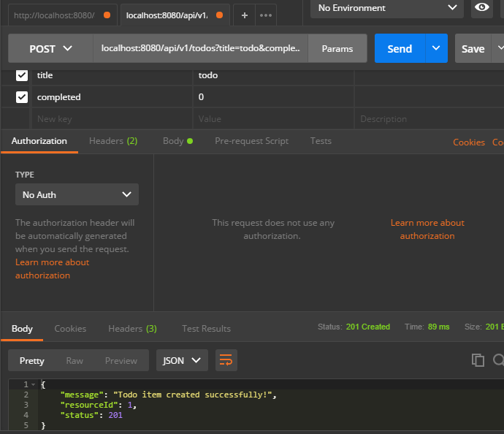Screen dimensions: 504x434
Task: Collapse JSON object at line 1 fold arrow
Action: (34, 384)
